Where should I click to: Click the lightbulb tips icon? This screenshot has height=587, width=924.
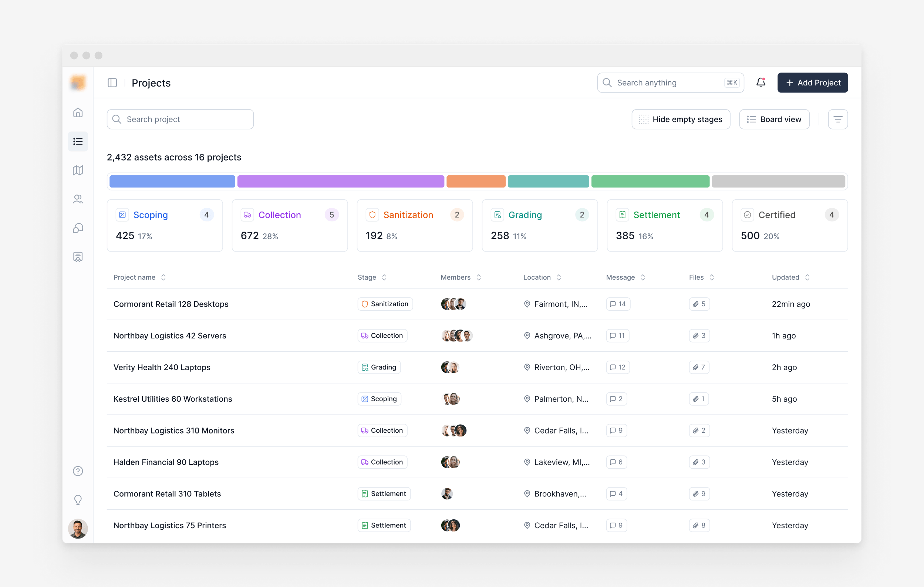click(x=78, y=500)
